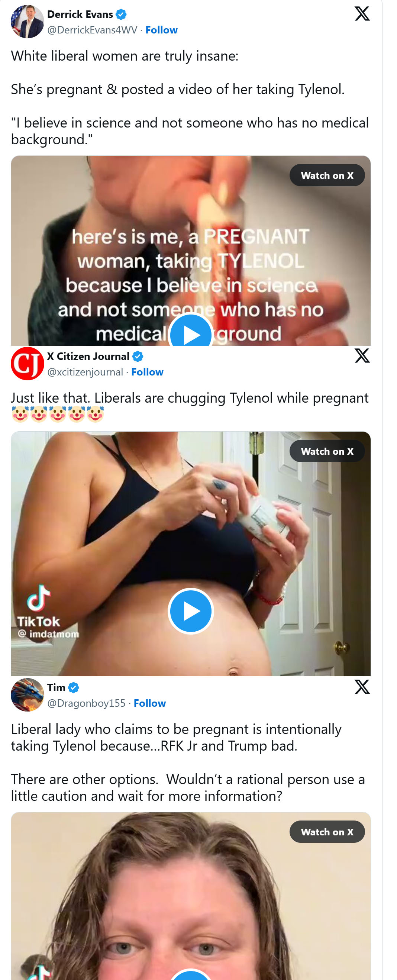
Task: Follow X Citizen Journal
Action: pos(147,372)
